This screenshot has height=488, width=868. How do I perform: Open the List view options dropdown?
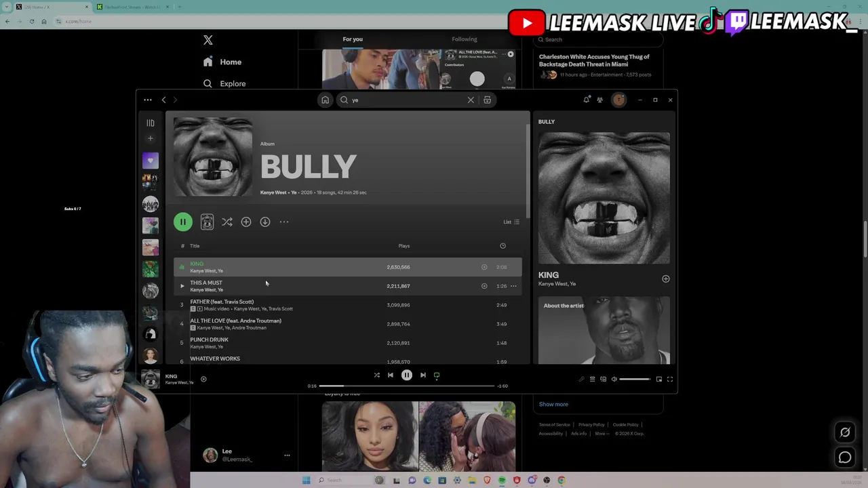(x=511, y=222)
